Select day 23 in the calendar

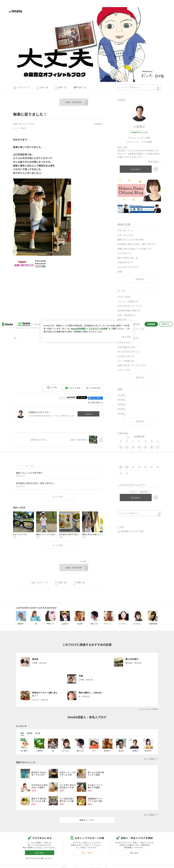(127, 467)
